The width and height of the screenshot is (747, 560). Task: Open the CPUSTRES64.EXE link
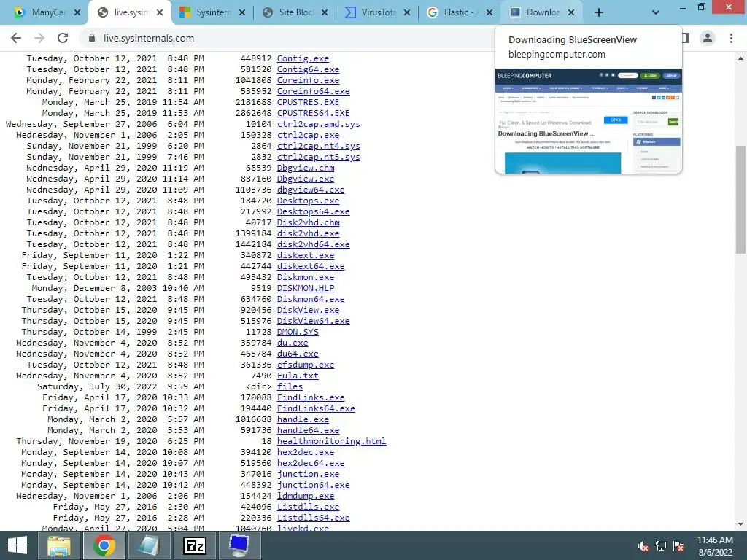pyautogui.click(x=314, y=113)
